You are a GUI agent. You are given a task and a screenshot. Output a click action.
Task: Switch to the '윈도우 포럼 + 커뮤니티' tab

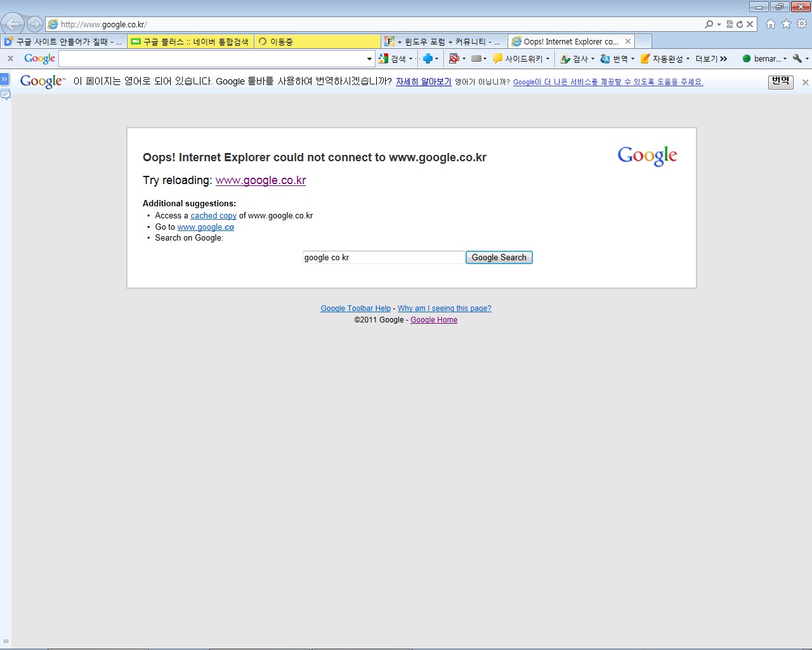(x=444, y=41)
